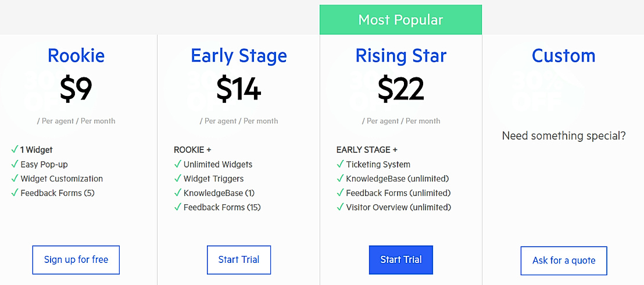Click the Ask for a quote button
Viewport: 644px width, 285px height.
click(x=564, y=261)
